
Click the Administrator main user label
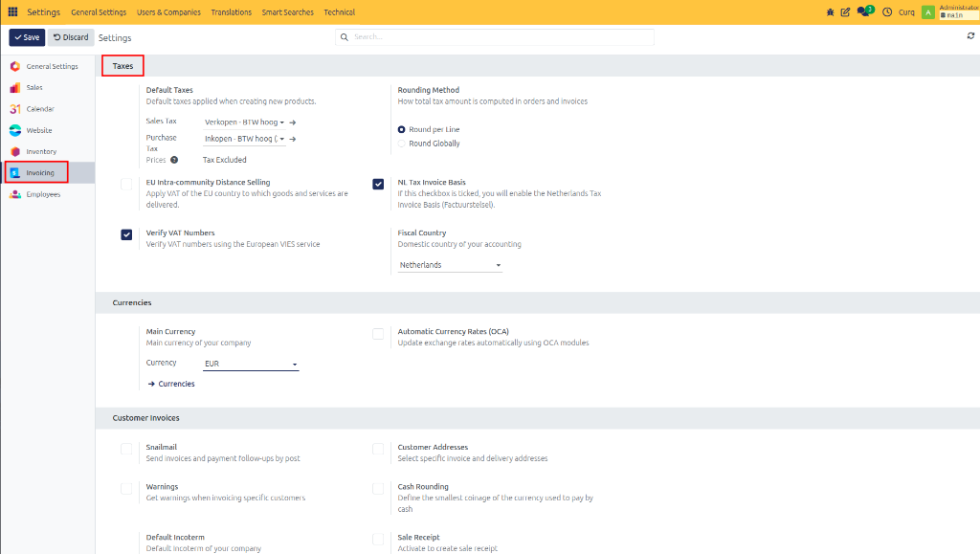(959, 11)
